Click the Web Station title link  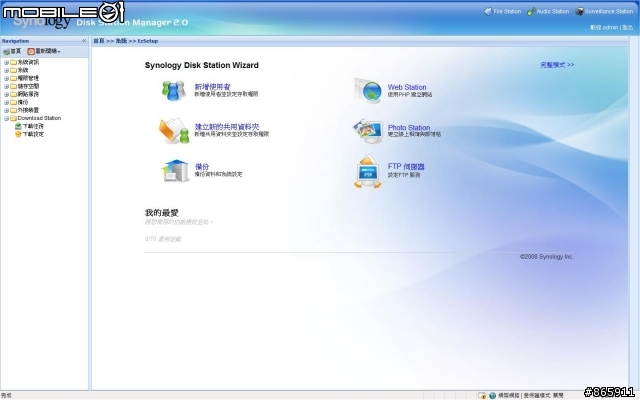pos(407,87)
